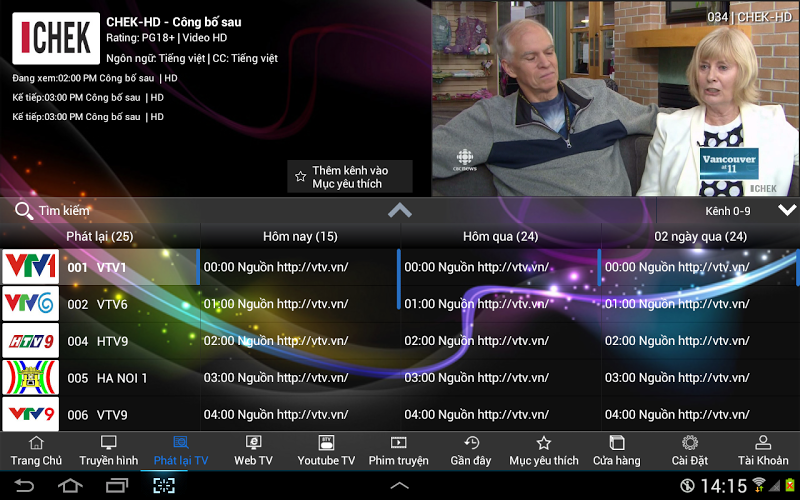Open Mục yêu thích favorites icon
Viewport: 800px width, 500px height.
pyautogui.click(x=544, y=442)
